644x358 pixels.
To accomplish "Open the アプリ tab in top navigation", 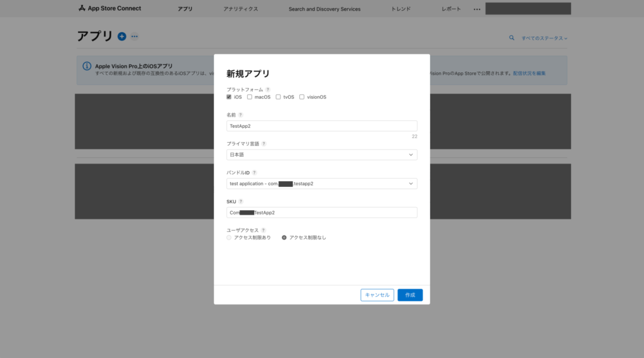I will click(185, 9).
